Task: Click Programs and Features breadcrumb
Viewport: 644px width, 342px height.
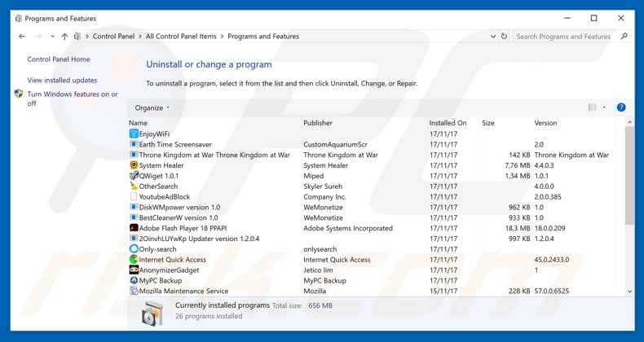Action: (x=263, y=36)
